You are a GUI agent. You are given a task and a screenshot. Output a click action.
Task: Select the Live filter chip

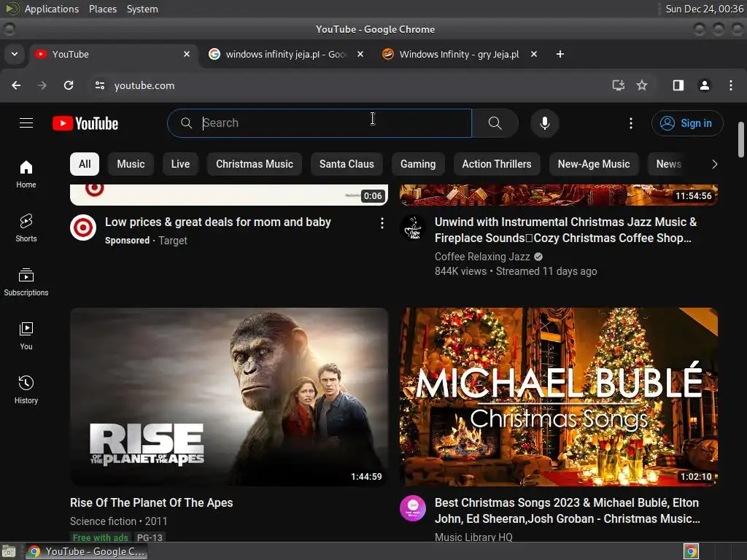pyautogui.click(x=181, y=164)
